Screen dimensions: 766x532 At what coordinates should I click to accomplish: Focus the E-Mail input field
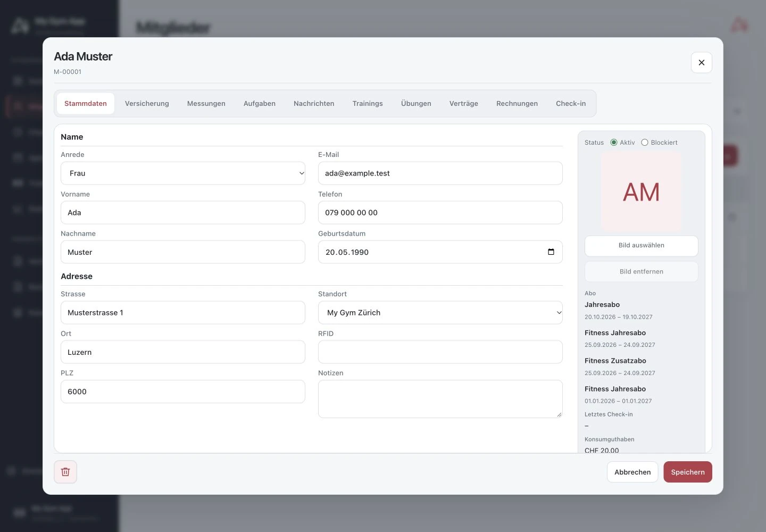click(440, 173)
